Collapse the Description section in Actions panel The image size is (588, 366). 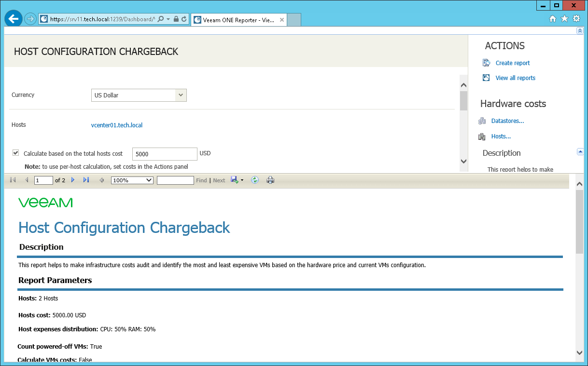pos(580,152)
